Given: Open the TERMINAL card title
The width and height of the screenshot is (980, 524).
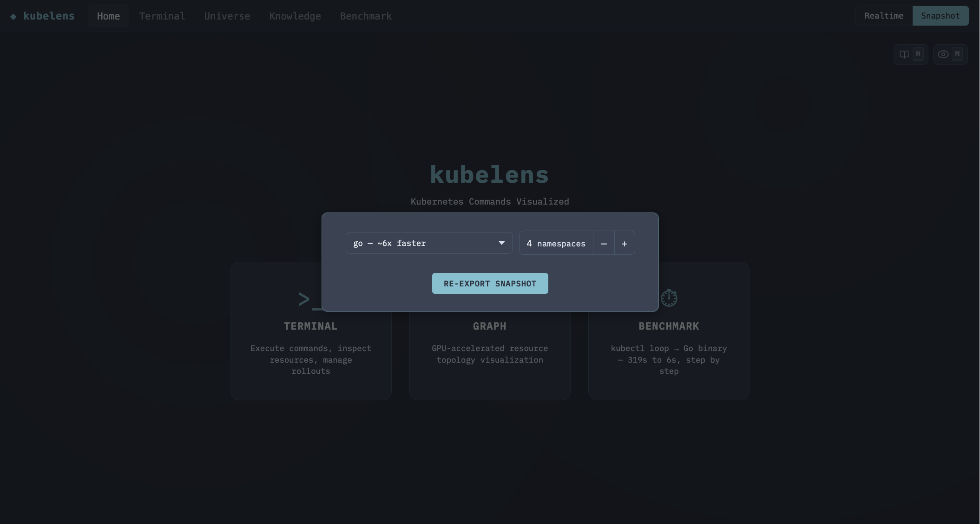Looking at the screenshot, I should [x=310, y=326].
